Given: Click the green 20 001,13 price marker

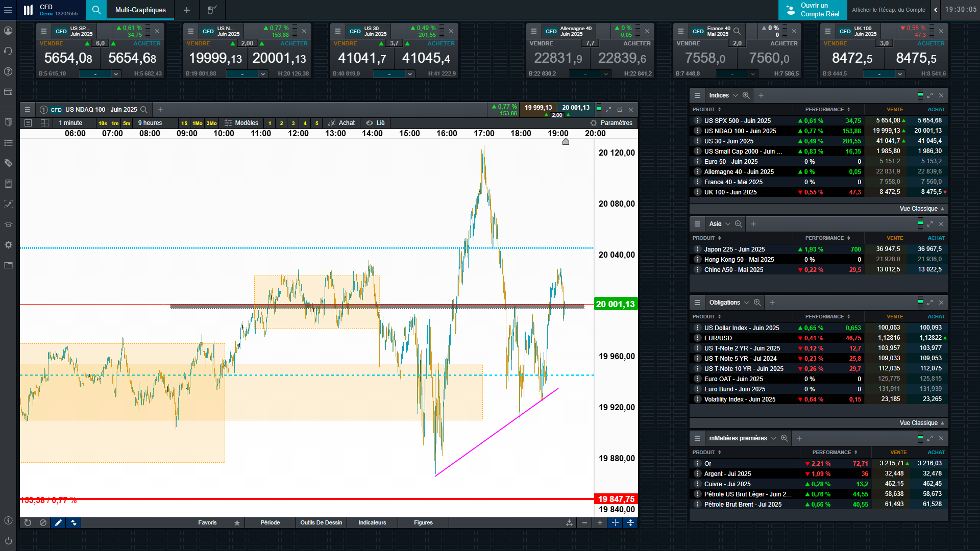Looking at the screenshot, I should pos(615,304).
